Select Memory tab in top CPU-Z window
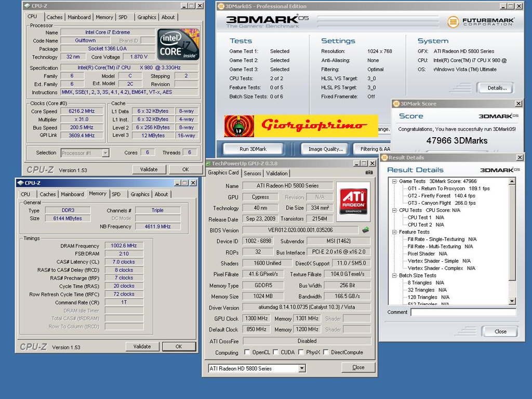The image size is (532, 399). 104,17
